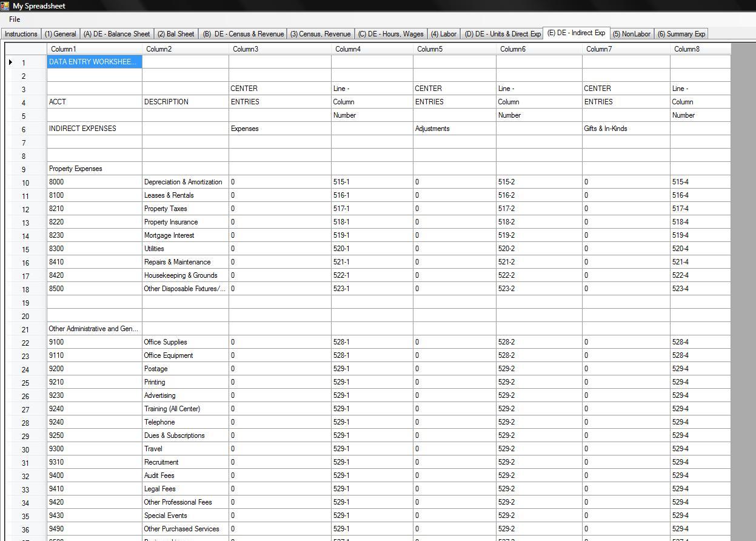
Task: Click the Column5 header
Action: click(x=455, y=49)
